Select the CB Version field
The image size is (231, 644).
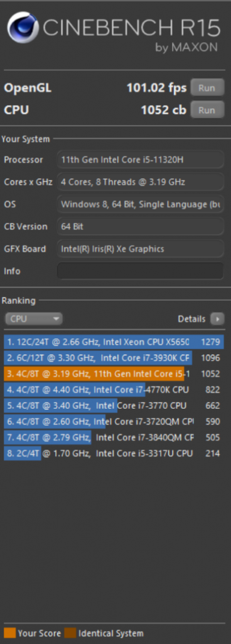pos(141,226)
